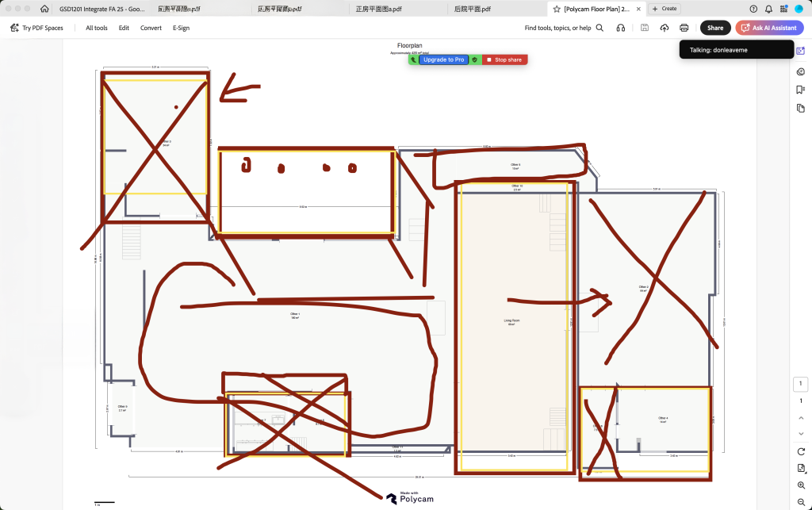The height and width of the screenshot is (510, 812).
Task: Open the print dialog via printer icon
Action: pos(684,28)
